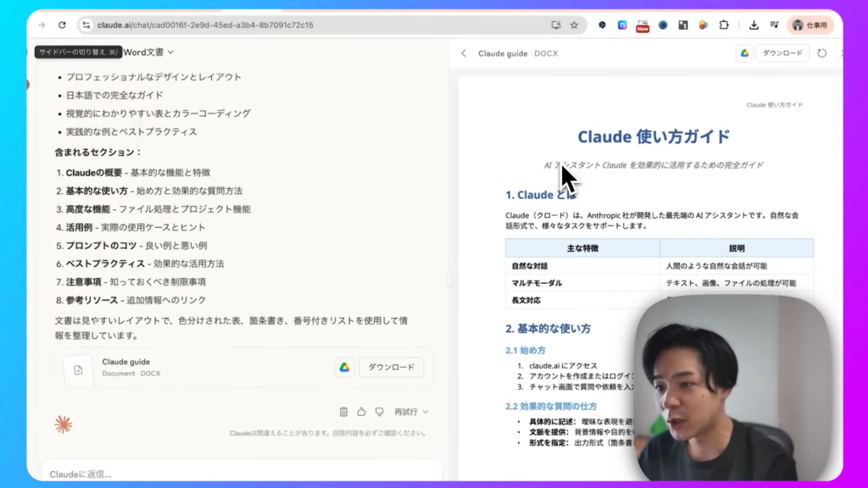Click table cell マルチモーダル
The image size is (868, 488).
[x=537, y=283]
